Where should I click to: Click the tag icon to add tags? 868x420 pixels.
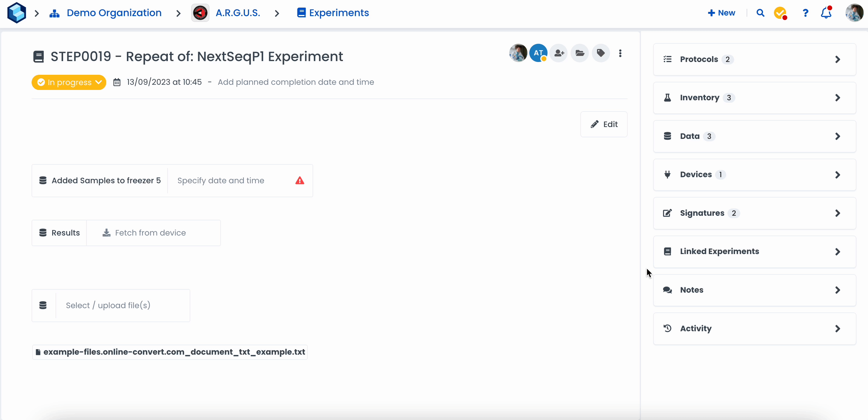coord(600,53)
